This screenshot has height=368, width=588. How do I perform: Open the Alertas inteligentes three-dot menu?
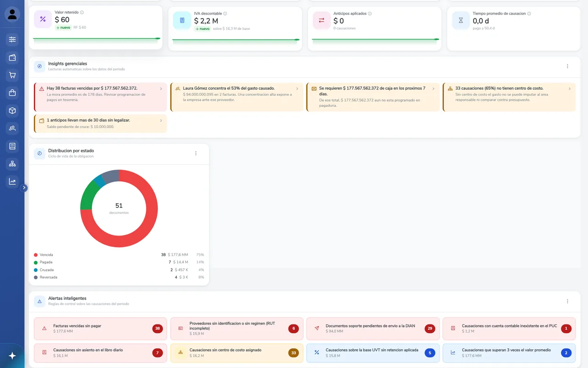pyautogui.click(x=567, y=301)
